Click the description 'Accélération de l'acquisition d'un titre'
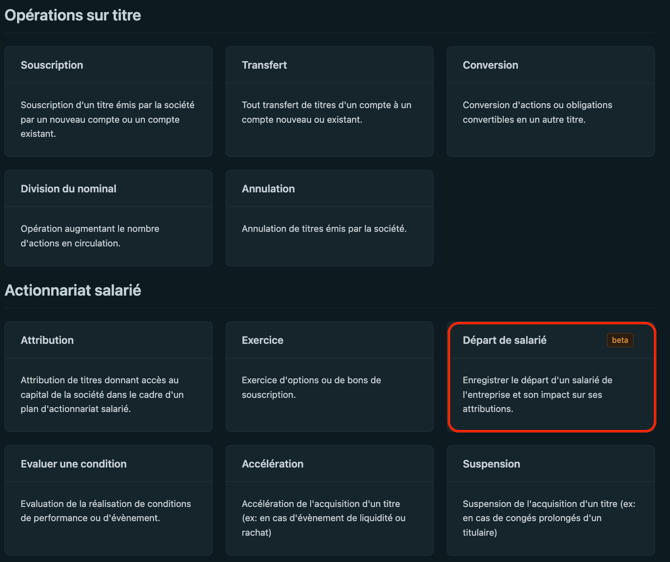This screenshot has width=670, height=562. [x=323, y=518]
